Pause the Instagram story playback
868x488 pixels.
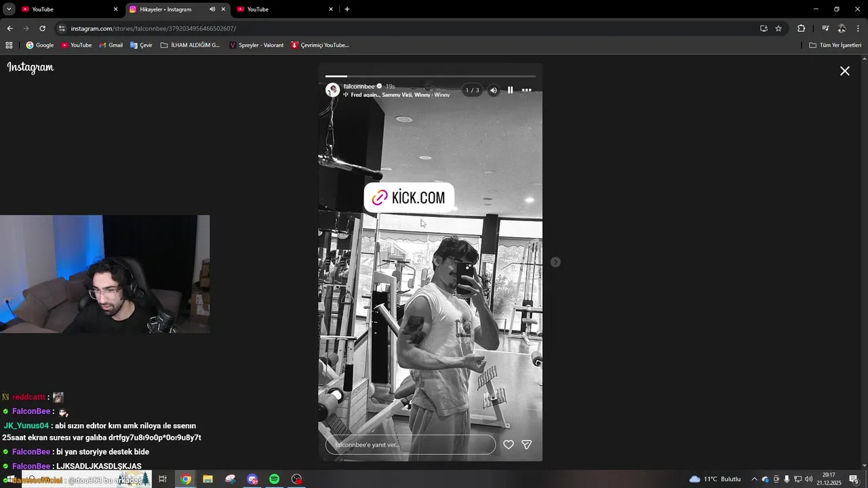pos(511,90)
